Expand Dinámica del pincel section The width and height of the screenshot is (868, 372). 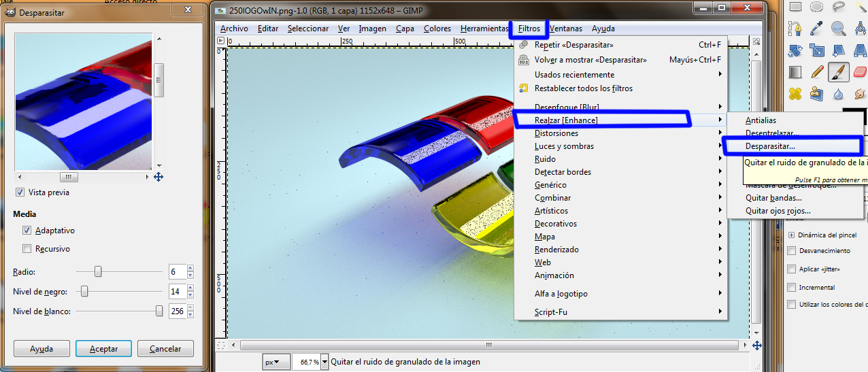[x=792, y=235]
